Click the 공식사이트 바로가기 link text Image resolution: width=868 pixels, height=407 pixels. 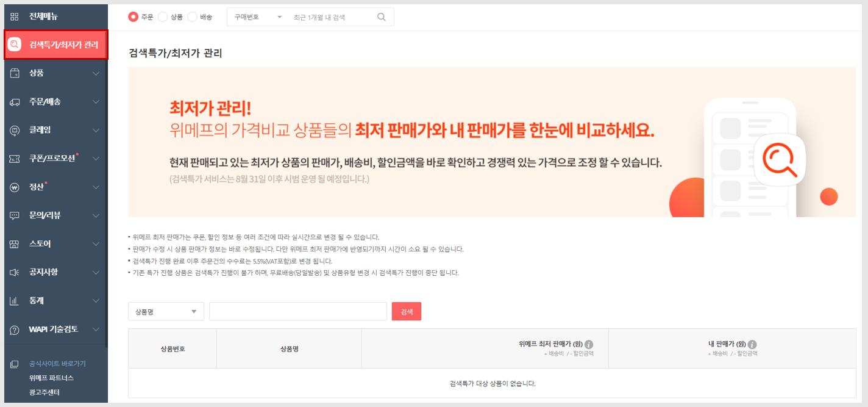click(x=57, y=364)
